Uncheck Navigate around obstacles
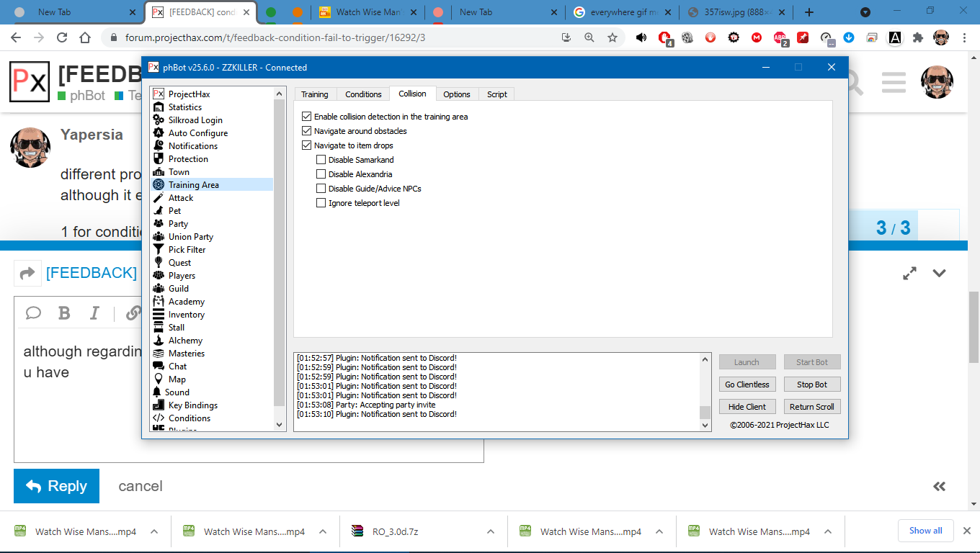The height and width of the screenshot is (553, 980). click(x=307, y=131)
